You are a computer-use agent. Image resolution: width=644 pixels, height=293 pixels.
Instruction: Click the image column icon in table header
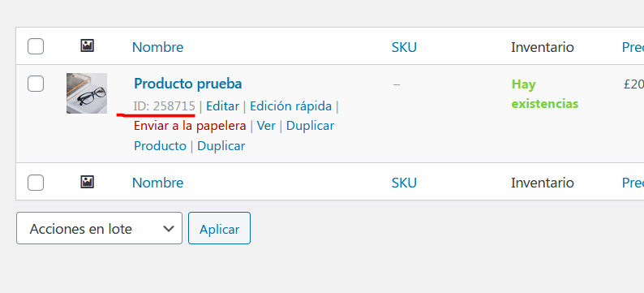click(87, 45)
